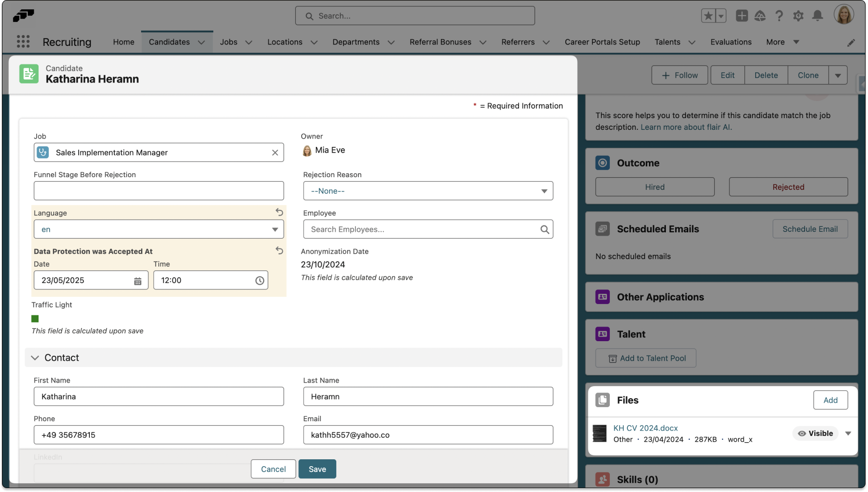Mark candidate outcome as Rejected

pos(788,187)
